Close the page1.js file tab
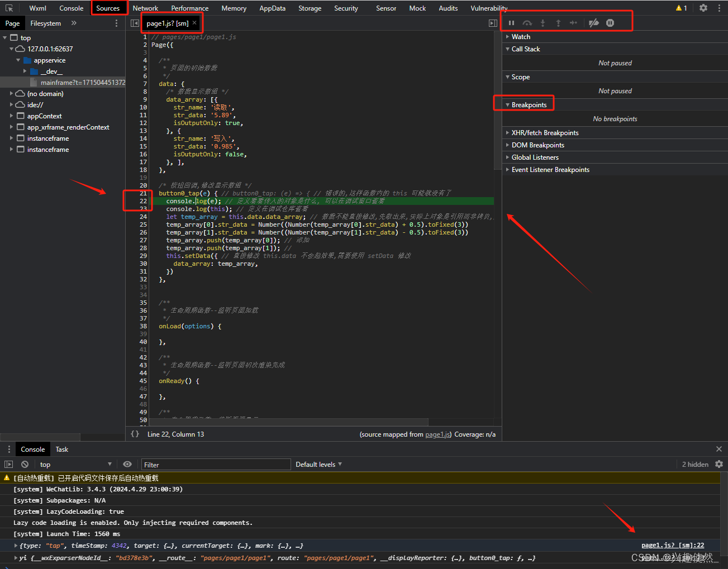 [x=194, y=23]
